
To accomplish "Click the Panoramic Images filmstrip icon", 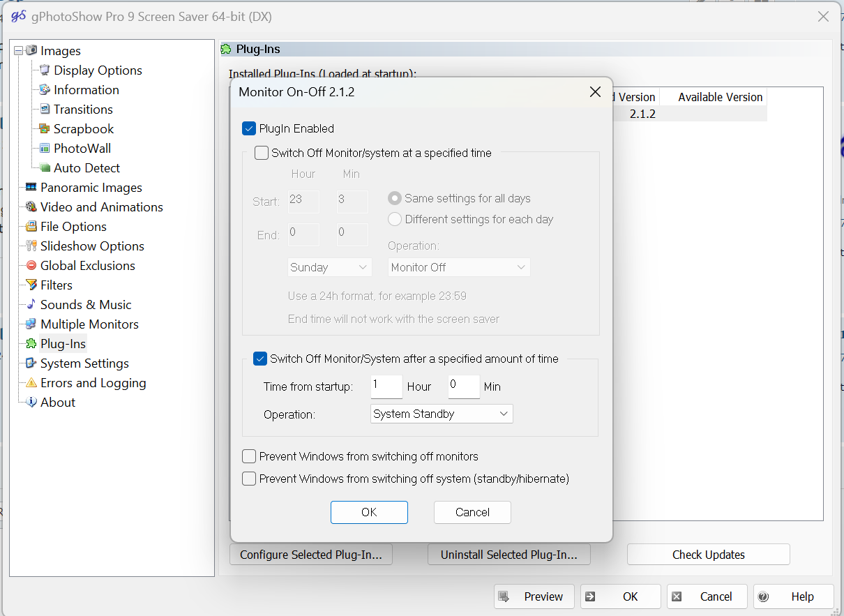I will click(x=31, y=187).
